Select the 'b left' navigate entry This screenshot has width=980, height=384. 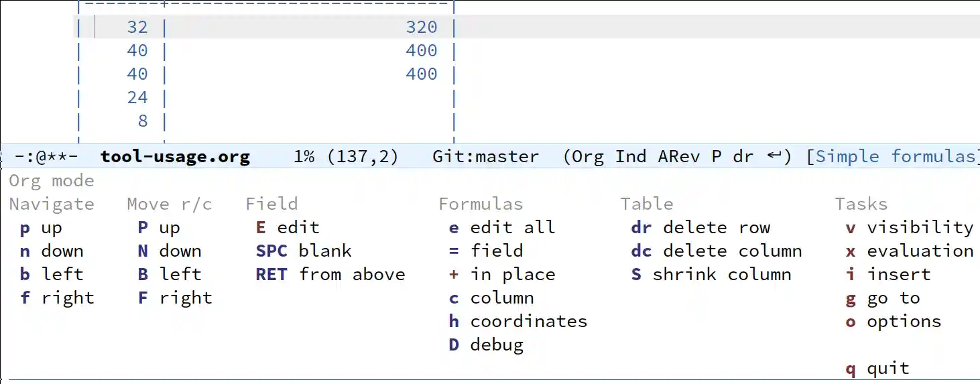pyautogui.click(x=52, y=275)
